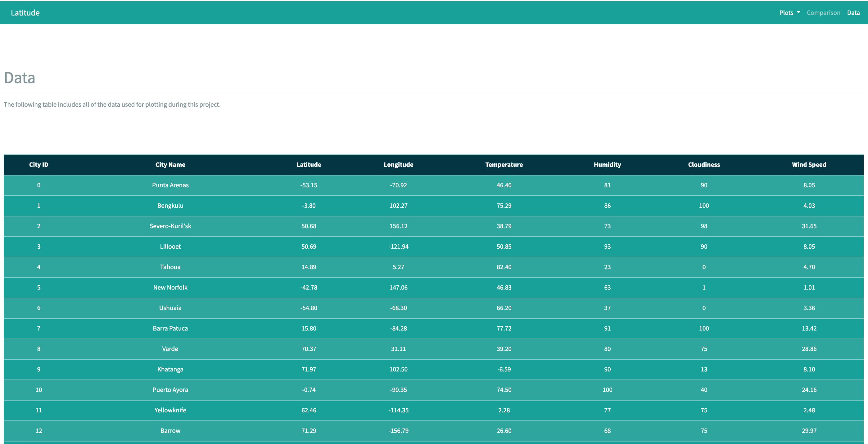Screen dimensions: 868x444
Task: Click Puerto Ayora humidity value 100
Action: coord(607,390)
